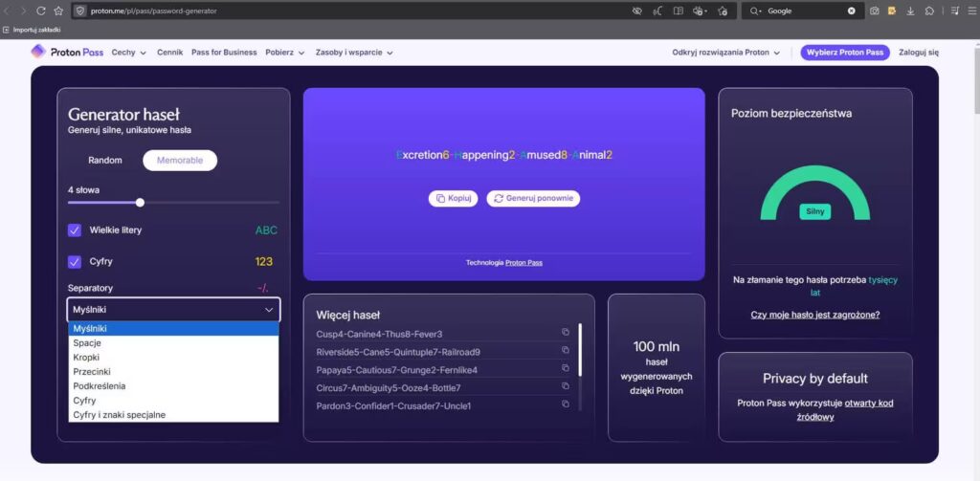Image resolution: width=980 pixels, height=481 pixels.
Task: Click the Kopiuj button
Action: [454, 198]
